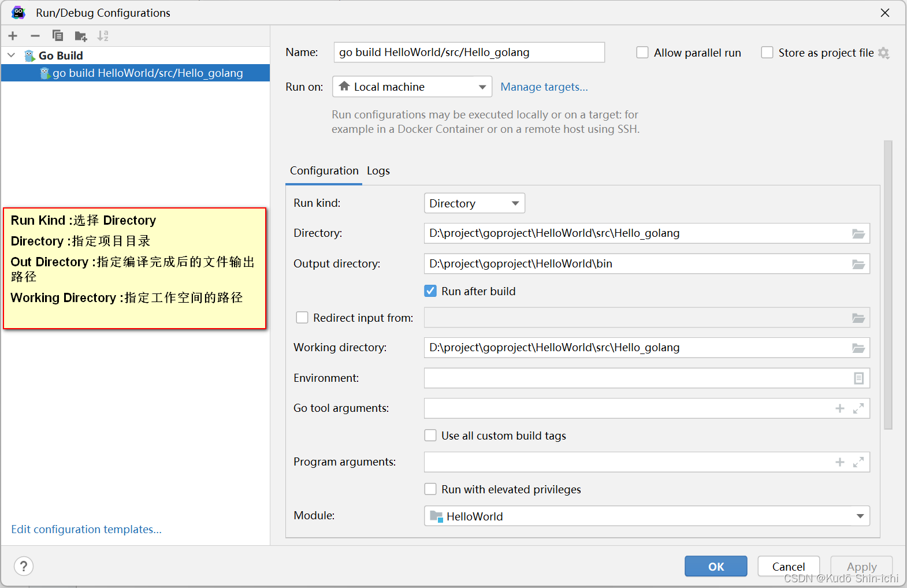Screen dimensions: 907x588
Task: Click the GoLand application icon in title bar
Action: click(x=18, y=13)
